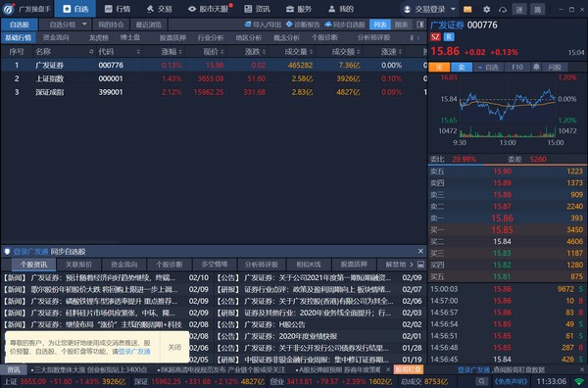Select the 多空情绪 tab

214,265
